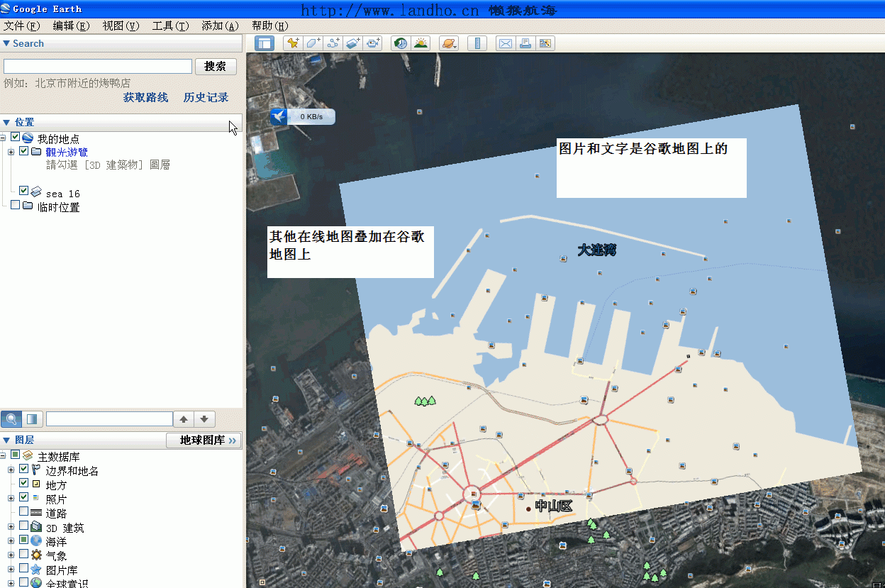Image resolution: width=885 pixels, height=588 pixels.
Task: Enable the 气象 layer checkbox
Action: click(24, 554)
